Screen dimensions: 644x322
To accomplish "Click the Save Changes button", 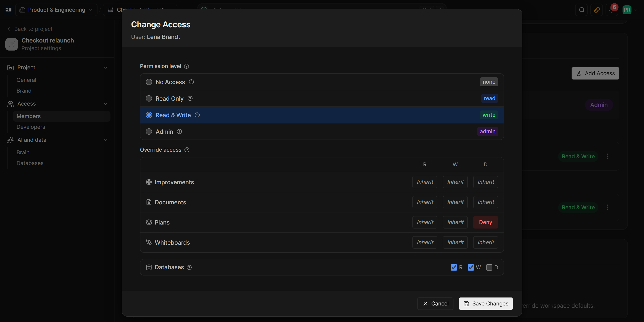I will pyautogui.click(x=486, y=303).
